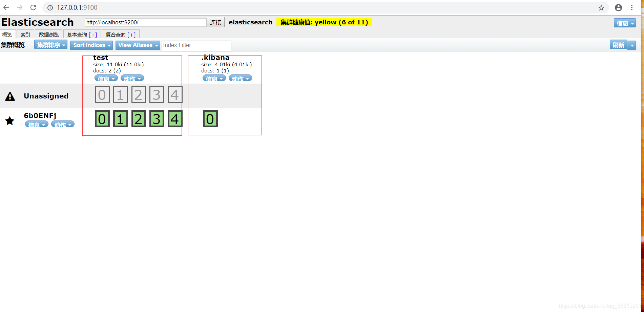Click the 刷新 refresh button
Screen dimensions: 644x312
pyautogui.click(x=619, y=45)
